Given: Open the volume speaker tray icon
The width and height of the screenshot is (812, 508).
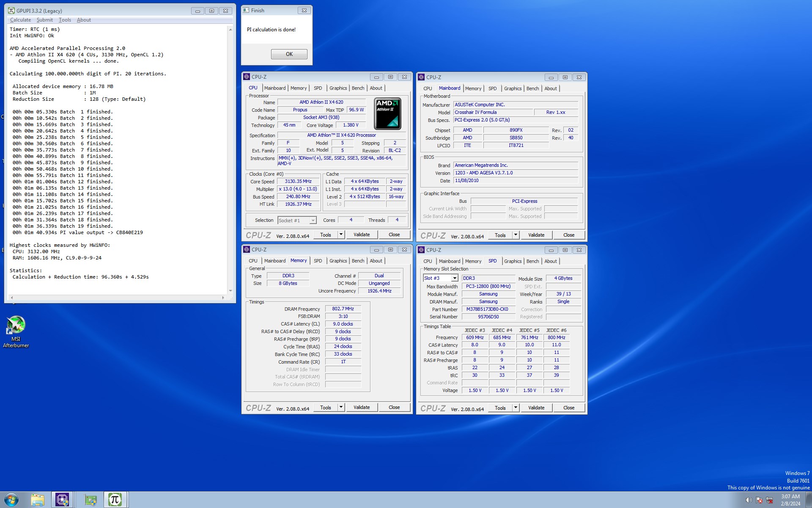Looking at the screenshot, I should 749,500.
